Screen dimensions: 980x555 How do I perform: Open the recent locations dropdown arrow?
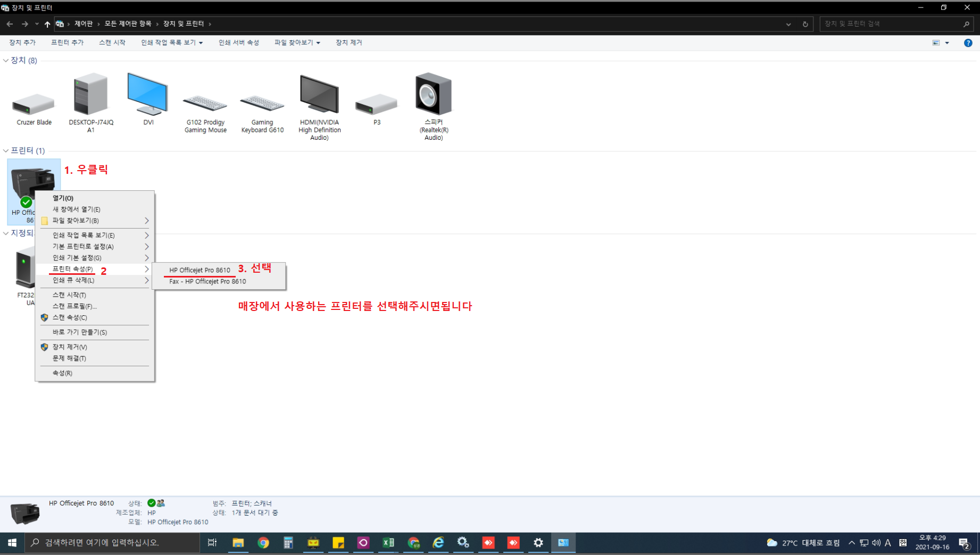[37, 24]
